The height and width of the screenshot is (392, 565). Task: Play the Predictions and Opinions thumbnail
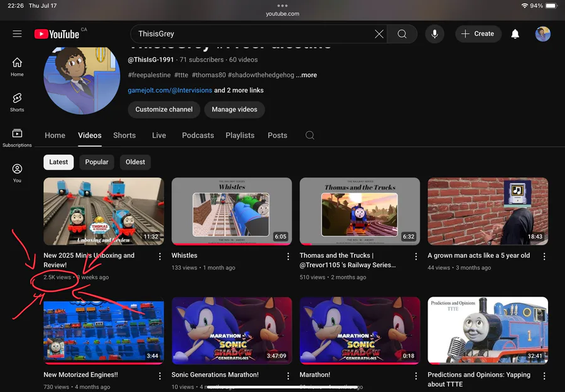(x=488, y=331)
